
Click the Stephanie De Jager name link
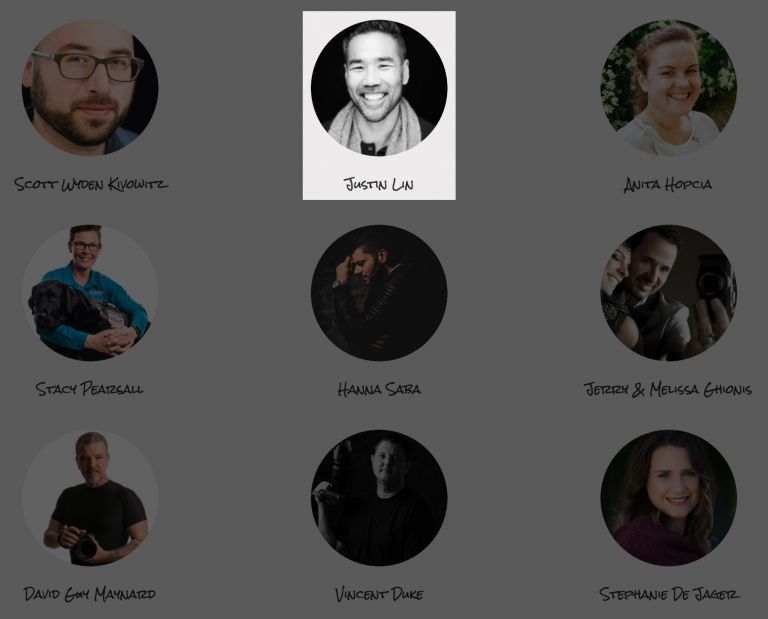[x=670, y=594]
